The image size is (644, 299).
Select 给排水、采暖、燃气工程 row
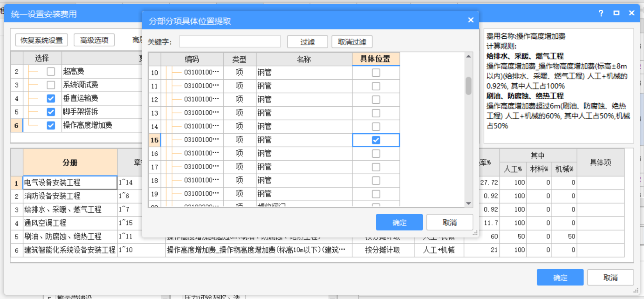point(70,209)
